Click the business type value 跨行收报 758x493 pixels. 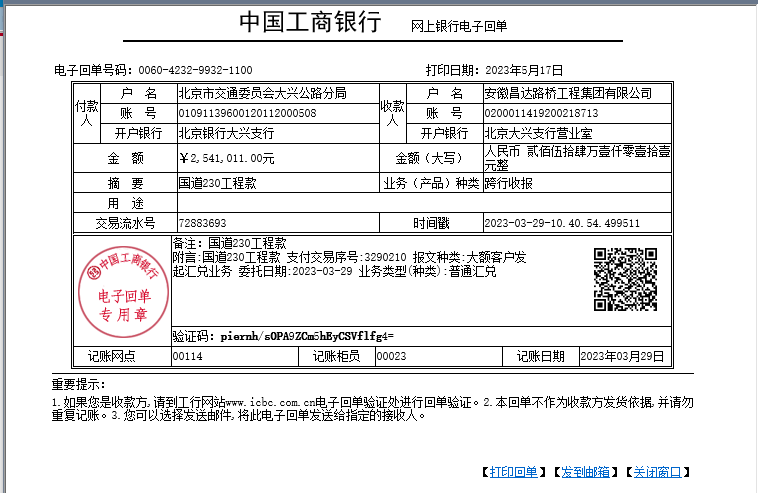[x=508, y=184]
